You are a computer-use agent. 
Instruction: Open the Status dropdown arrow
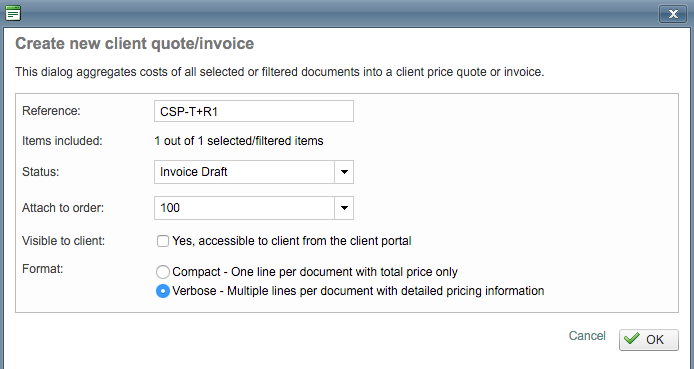coord(344,172)
